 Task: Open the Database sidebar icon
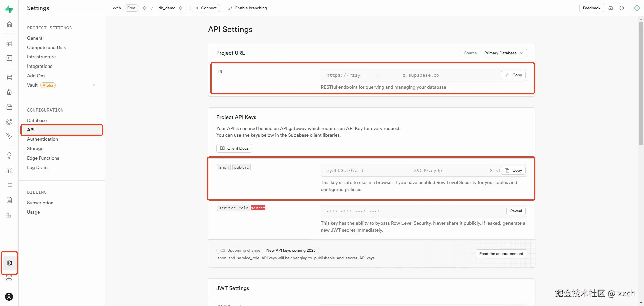click(9, 78)
